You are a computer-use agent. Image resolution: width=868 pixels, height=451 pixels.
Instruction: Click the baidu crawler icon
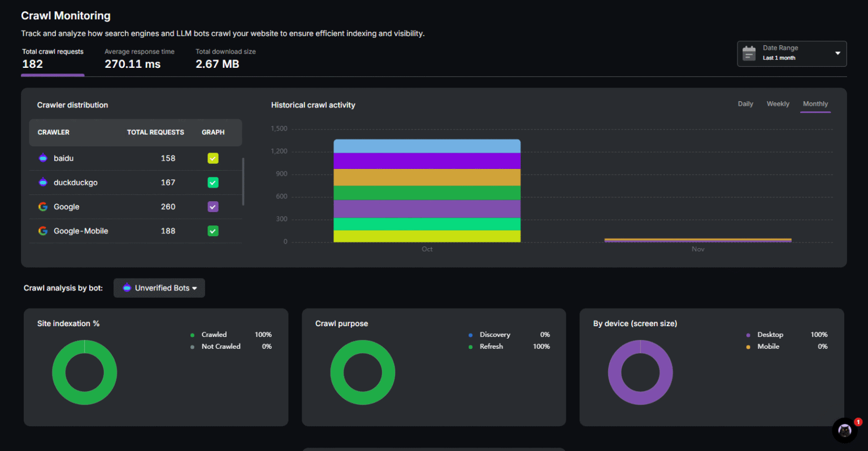[x=43, y=158]
